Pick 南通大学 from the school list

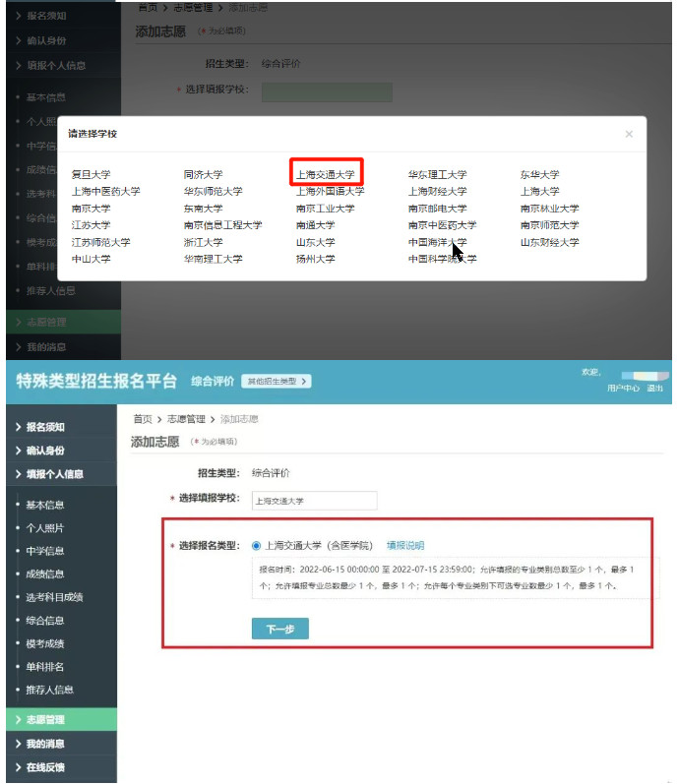pos(315,225)
